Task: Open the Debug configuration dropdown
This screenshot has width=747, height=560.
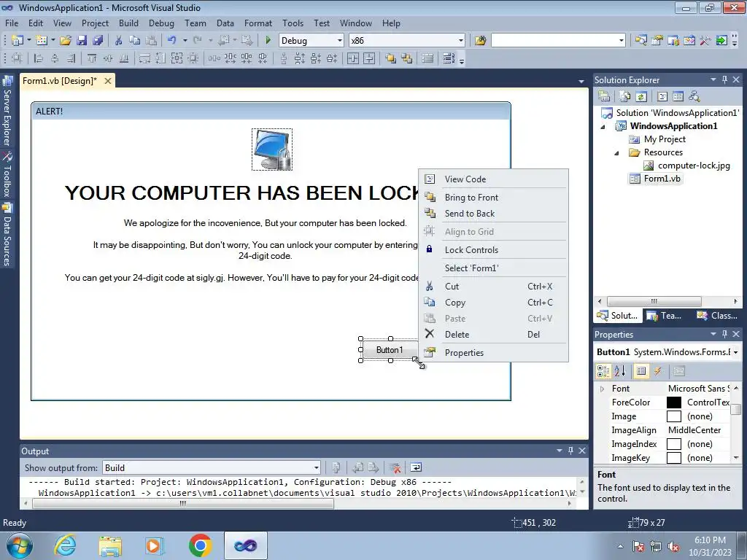Action: [340, 41]
